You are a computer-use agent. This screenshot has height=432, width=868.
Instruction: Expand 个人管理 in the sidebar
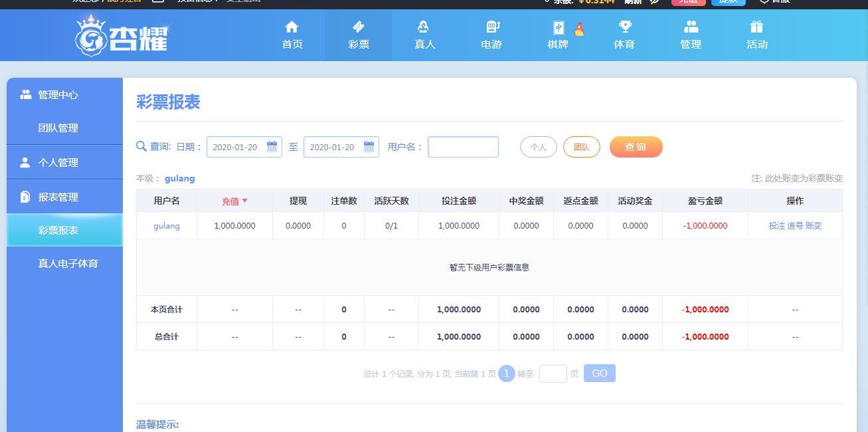pos(58,162)
